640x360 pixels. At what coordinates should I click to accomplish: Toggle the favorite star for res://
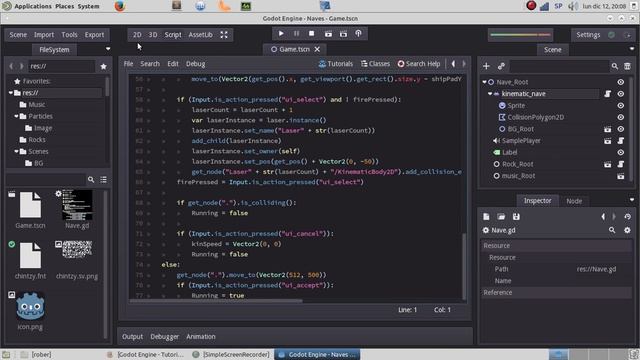[x=103, y=67]
